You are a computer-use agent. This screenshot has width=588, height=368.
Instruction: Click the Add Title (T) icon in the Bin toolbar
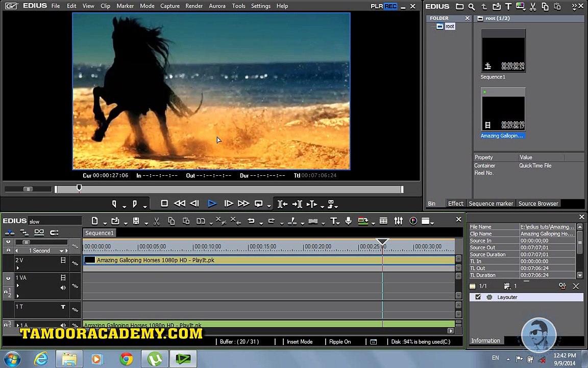[x=508, y=6]
